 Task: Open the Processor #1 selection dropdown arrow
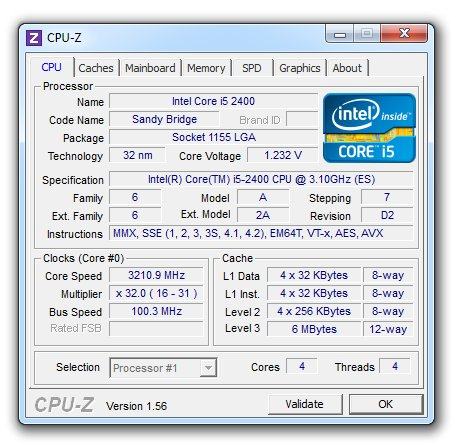click(208, 368)
